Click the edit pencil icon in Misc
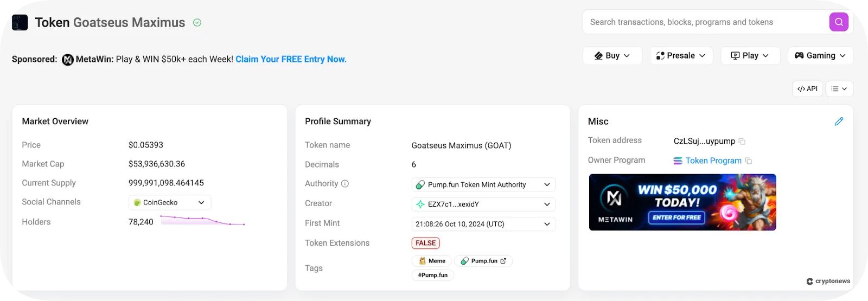The height and width of the screenshot is (301, 868). 839,121
